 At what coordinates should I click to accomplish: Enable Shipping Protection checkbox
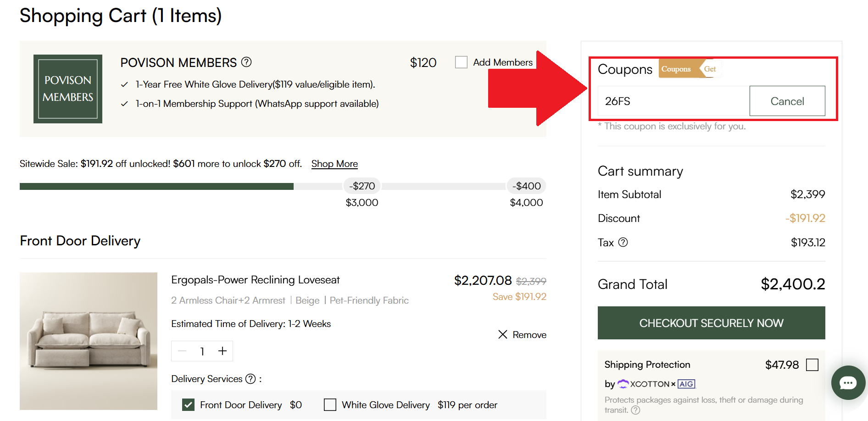pos(812,365)
